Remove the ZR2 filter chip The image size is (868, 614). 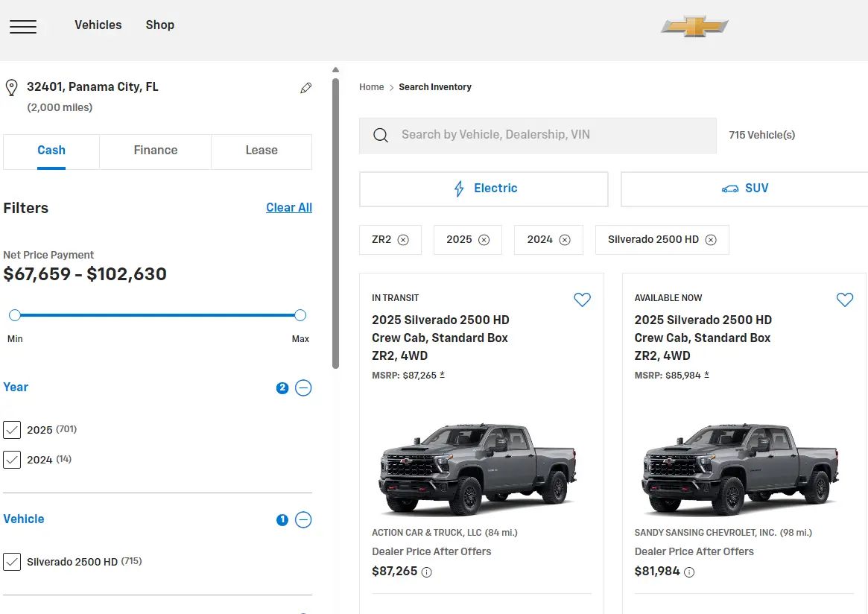[403, 240]
